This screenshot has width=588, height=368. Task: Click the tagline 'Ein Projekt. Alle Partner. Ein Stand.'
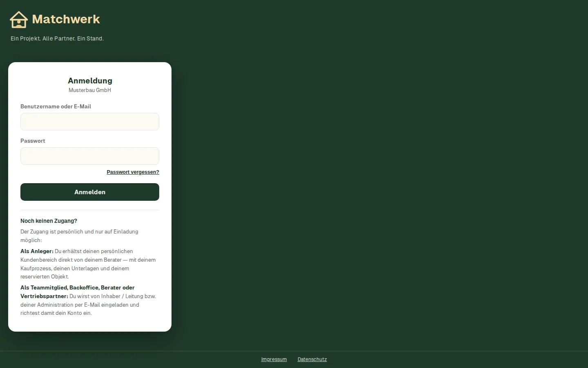click(x=57, y=38)
